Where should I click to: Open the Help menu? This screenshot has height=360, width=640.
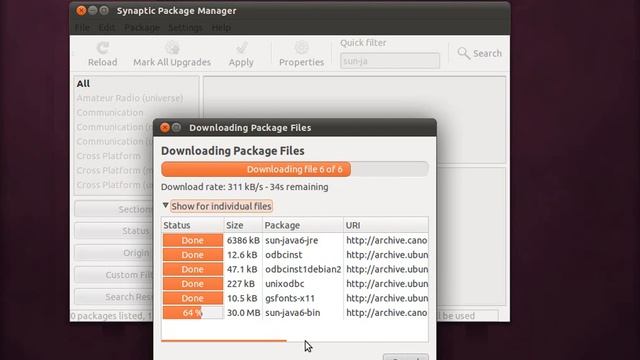coord(221,28)
